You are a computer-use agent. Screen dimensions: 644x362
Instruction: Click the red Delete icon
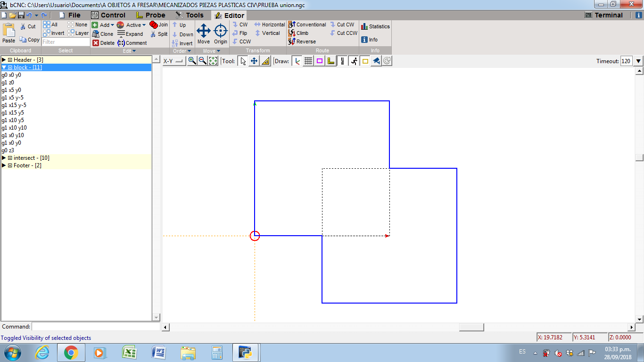96,43
